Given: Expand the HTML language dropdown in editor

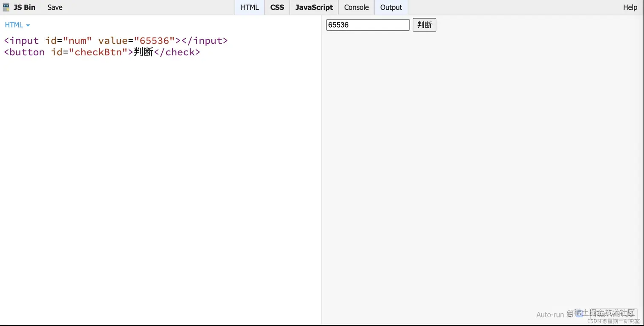Looking at the screenshot, I should pos(17,25).
